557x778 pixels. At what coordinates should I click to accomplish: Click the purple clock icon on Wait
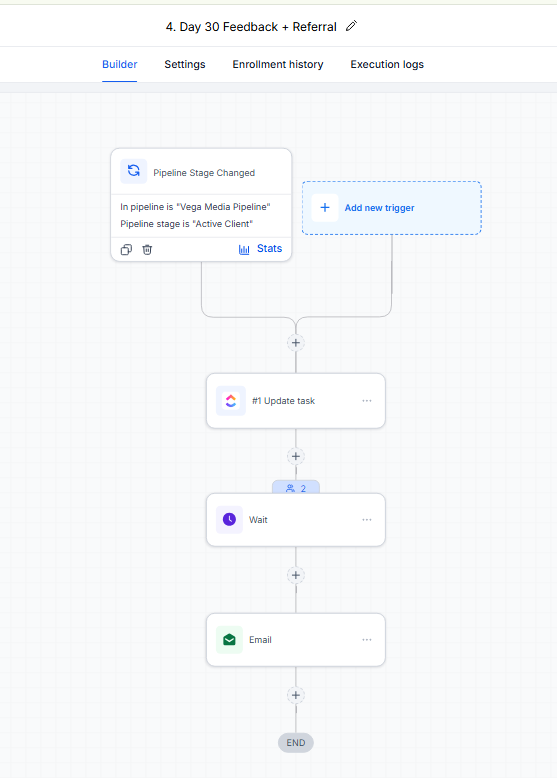[x=229, y=519]
